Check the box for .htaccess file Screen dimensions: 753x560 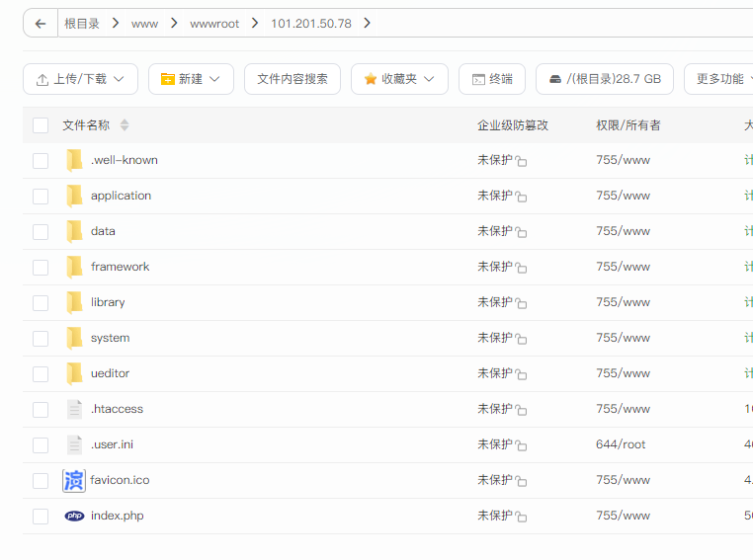tap(41, 409)
